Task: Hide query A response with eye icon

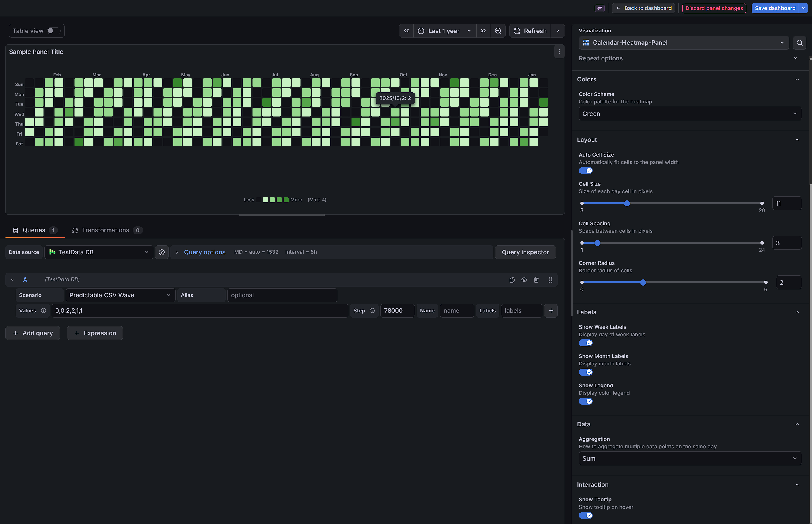Action: coord(524,280)
